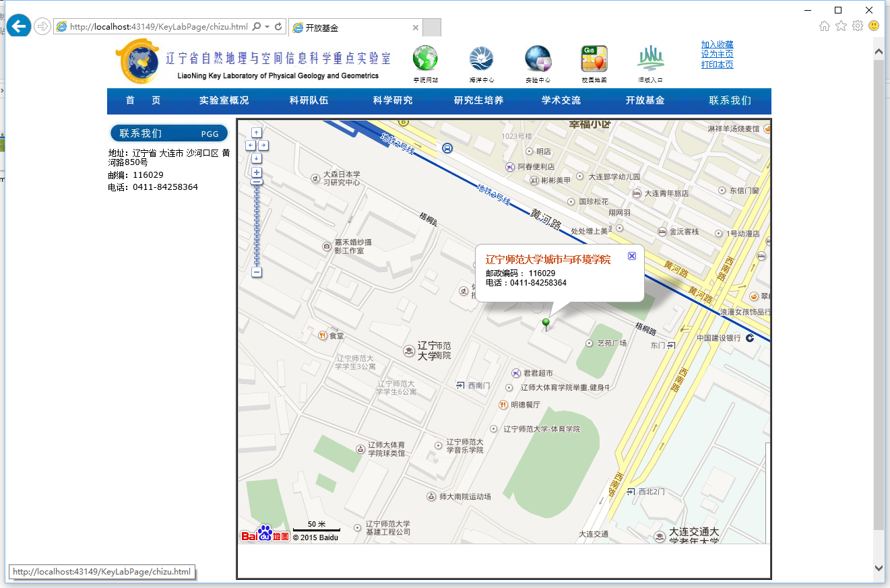Image resolution: width=890 pixels, height=588 pixels.
Task: Click the browser forward arrow
Action: point(42,26)
